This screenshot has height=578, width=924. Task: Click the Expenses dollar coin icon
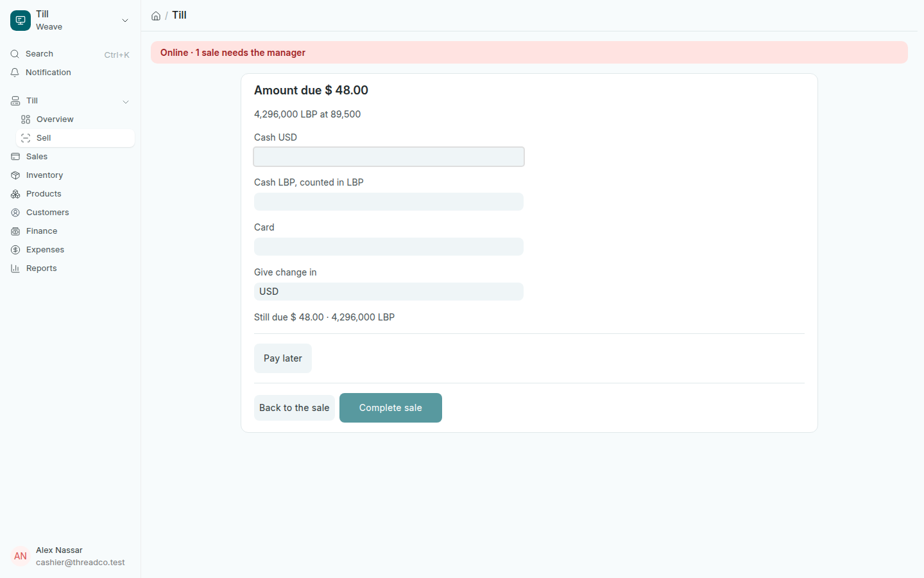click(15, 250)
